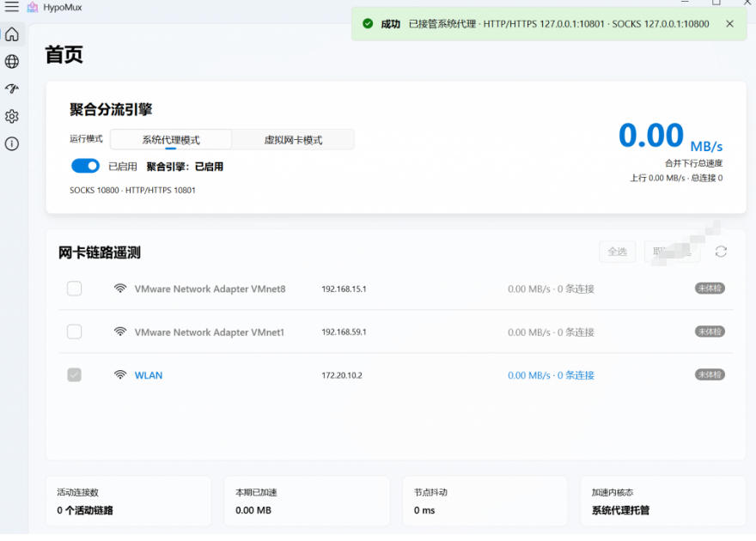Click the VMnet1 Wi-Fi signal icon
The image size is (756, 541).
tap(120, 331)
